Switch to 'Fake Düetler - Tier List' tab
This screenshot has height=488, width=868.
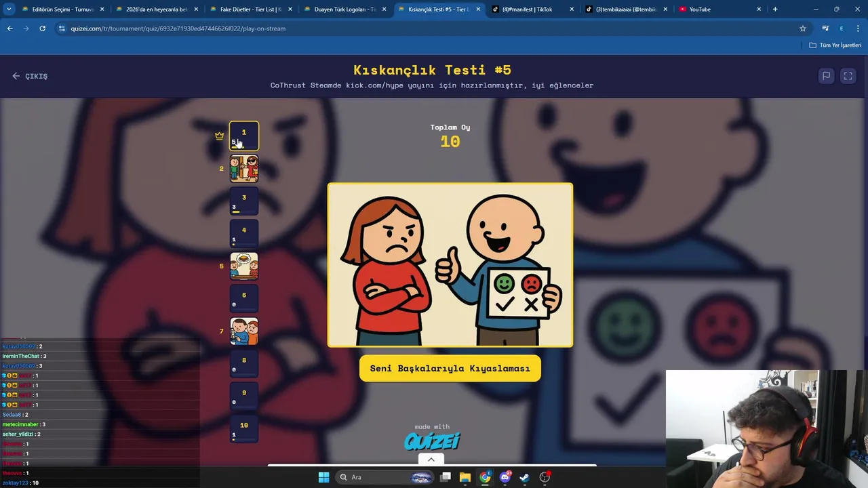pyautogui.click(x=250, y=9)
